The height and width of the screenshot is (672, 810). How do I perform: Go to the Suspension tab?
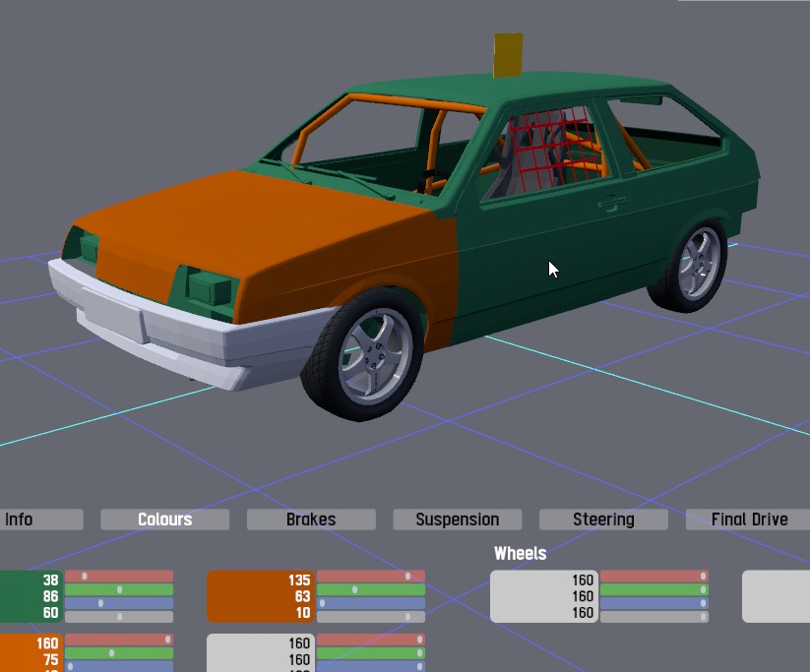458,519
